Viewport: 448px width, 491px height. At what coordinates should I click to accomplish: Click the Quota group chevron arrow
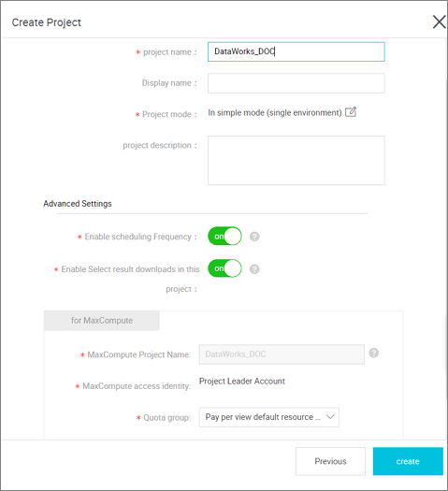click(x=330, y=417)
